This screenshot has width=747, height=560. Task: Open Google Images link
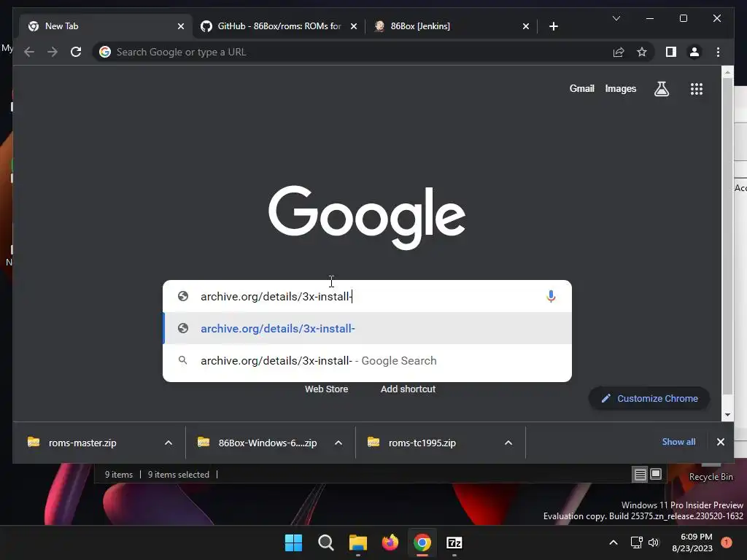click(620, 88)
